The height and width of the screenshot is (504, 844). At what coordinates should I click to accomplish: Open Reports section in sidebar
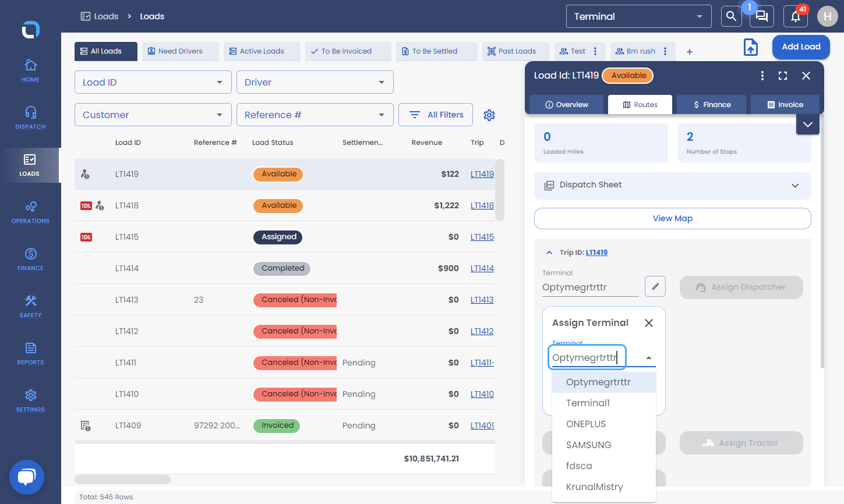click(30, 353)
